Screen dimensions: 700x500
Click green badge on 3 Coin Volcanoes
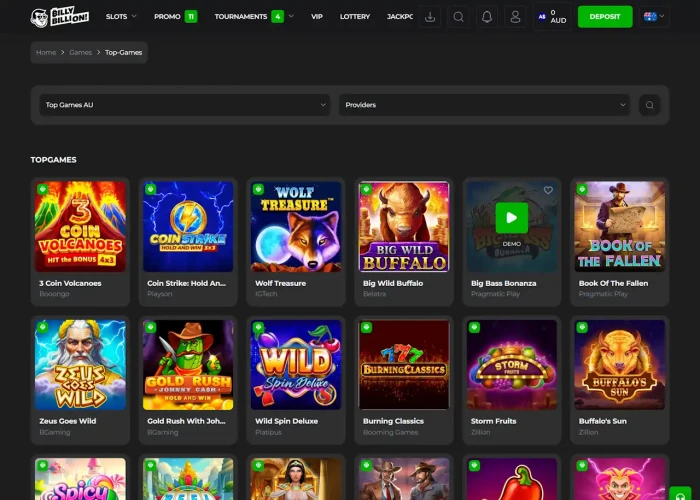pos(42,189)
